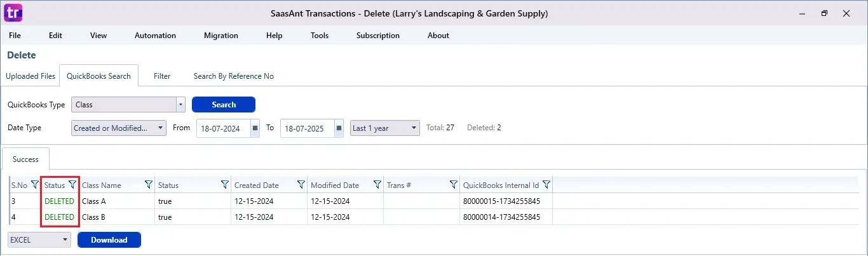Open the Automation menu
The image size is (868, 256).
(x=155, y=36)
